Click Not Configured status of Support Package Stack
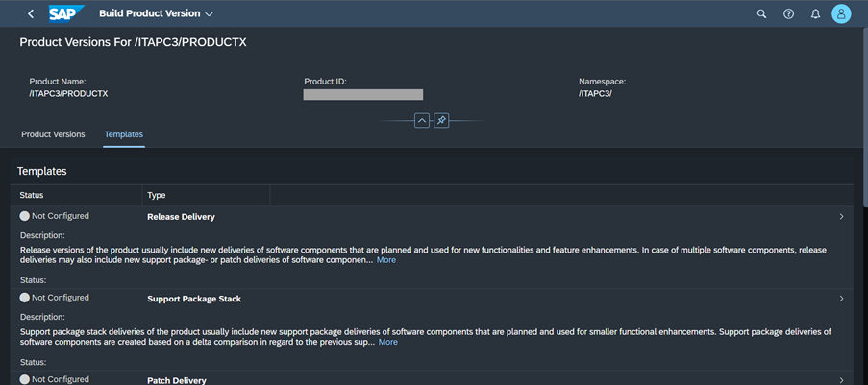 [54, 298]
